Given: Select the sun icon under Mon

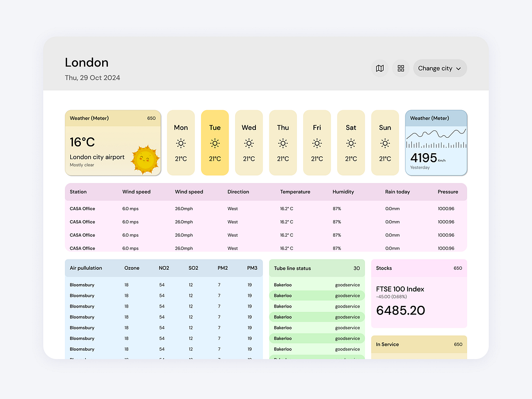Looking at the screenshot, I should point(180,143).
